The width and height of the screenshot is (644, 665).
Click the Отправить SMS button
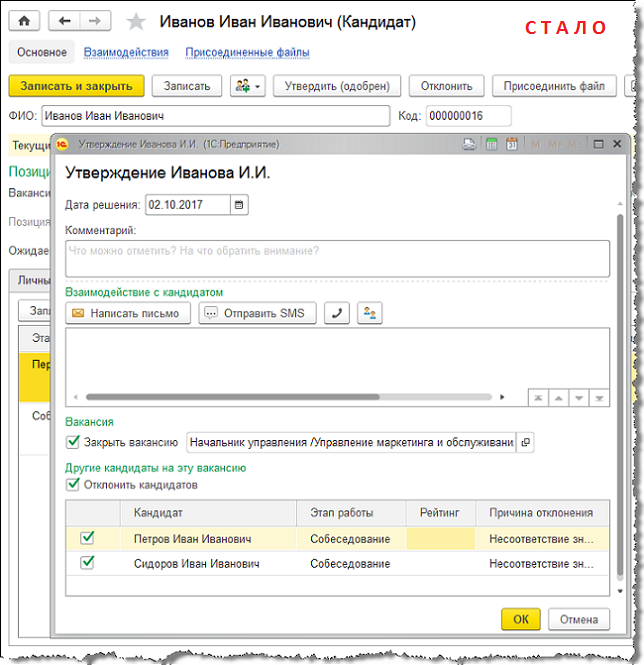click(258, 313)
